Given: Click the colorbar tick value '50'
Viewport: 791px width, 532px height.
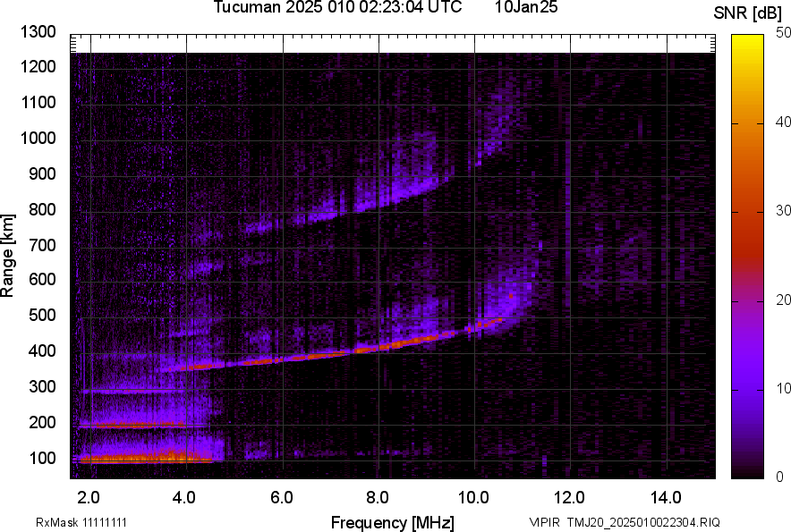Looking at the screenshot, I should coord(784,33).
